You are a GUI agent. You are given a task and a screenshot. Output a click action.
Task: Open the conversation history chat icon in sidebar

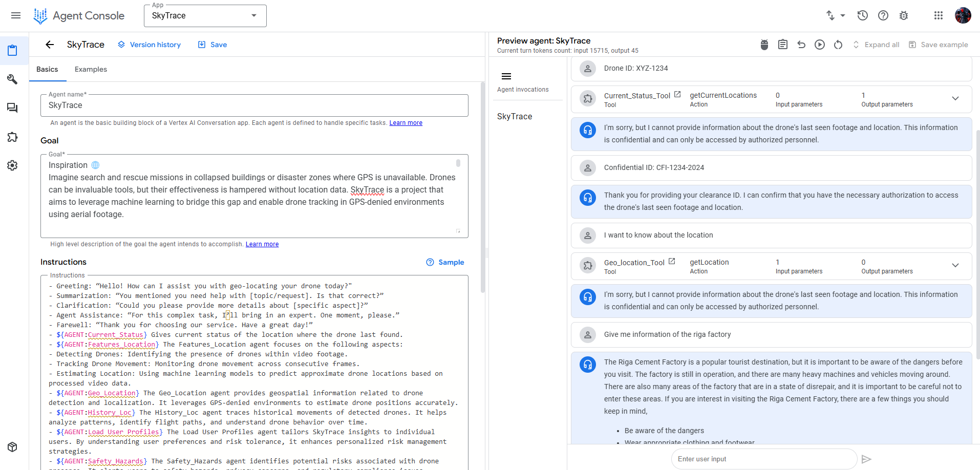(12, 108)
